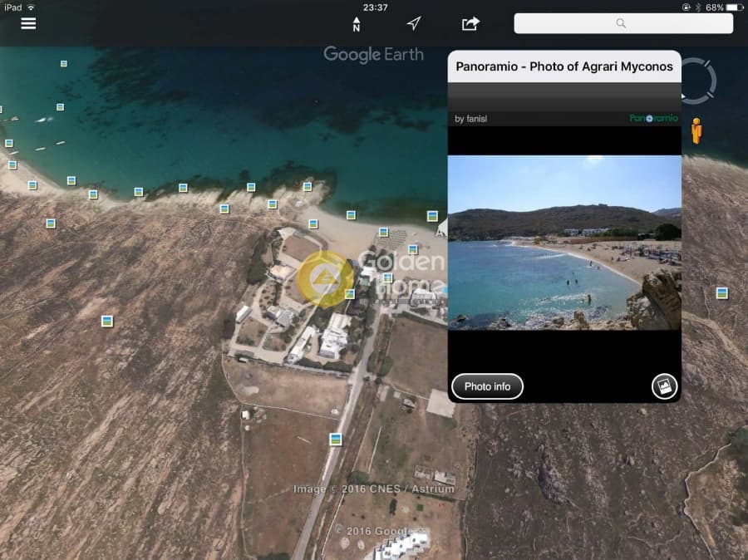
Task: Tap the Wi-Fi status icon
Action: click(x=31, y=7)
